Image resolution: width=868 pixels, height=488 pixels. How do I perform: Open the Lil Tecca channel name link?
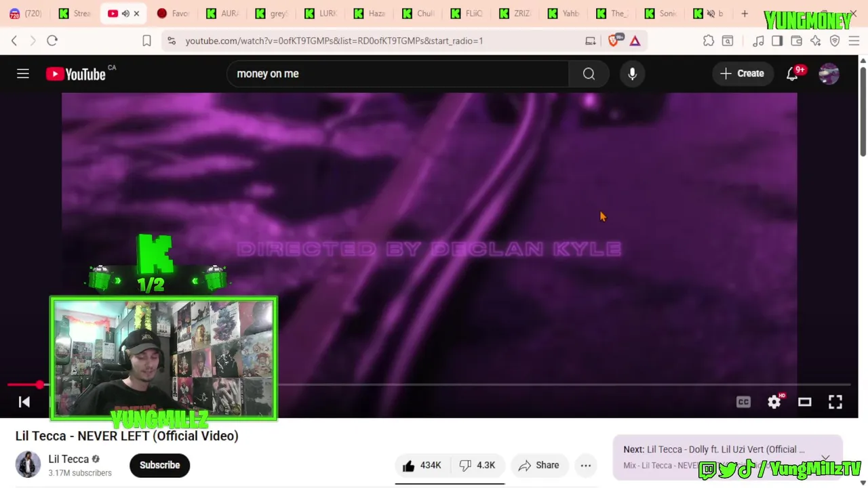(x=68, y=459)
